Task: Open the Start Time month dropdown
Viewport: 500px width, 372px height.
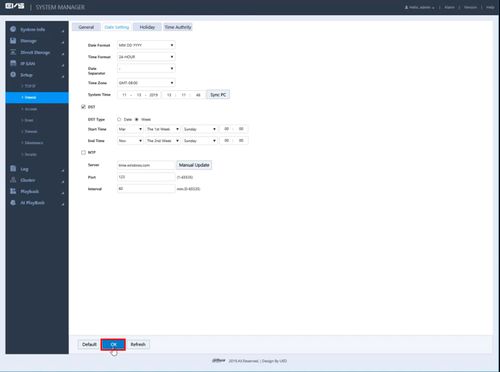Action: pyautogui.click(x=130, y=129)
